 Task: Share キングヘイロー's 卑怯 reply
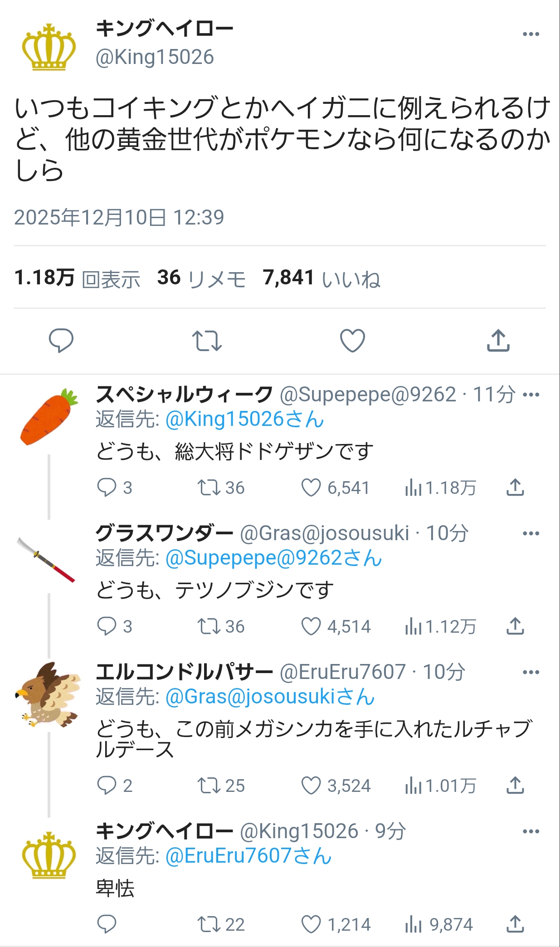[515, 924]
